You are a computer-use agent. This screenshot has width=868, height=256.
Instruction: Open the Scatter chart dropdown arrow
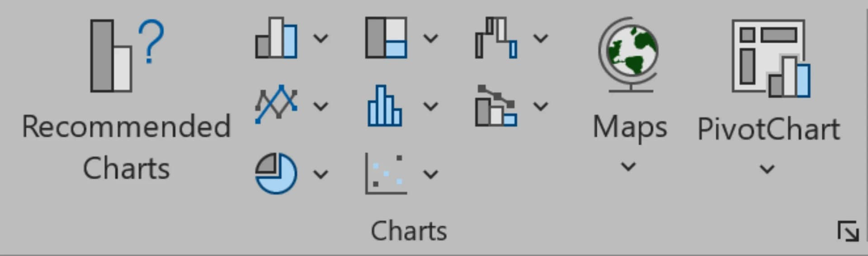[430, 174]
